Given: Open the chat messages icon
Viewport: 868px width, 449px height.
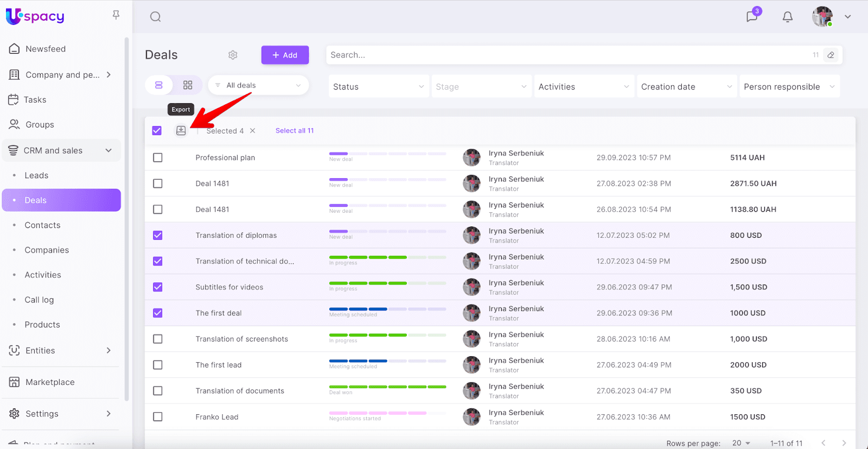Looking at the screenshot, I should [x=752, y=17].
